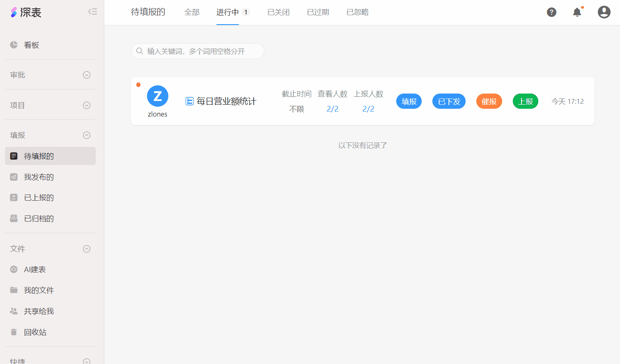Switch to the 已关闭 tab
This screenshot has width=620, height=364.
[x=278, y=12]
